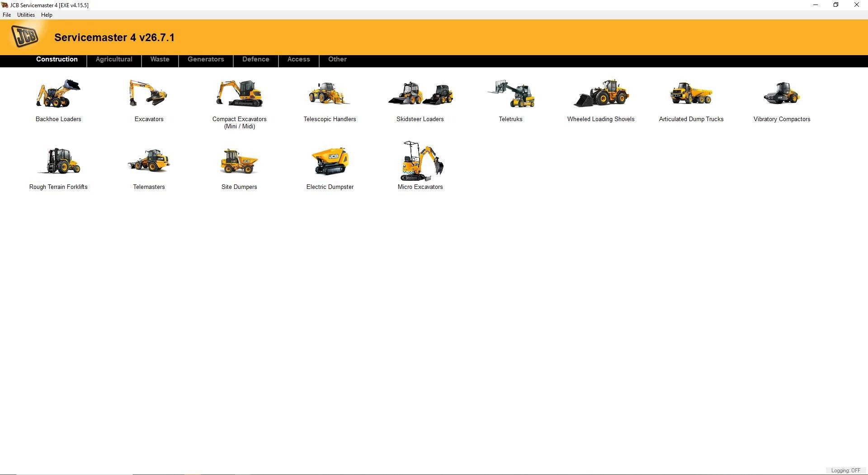The image size is (868, 475).
Task: Restore down the Servicemaster window
Action: click(836, 5)
